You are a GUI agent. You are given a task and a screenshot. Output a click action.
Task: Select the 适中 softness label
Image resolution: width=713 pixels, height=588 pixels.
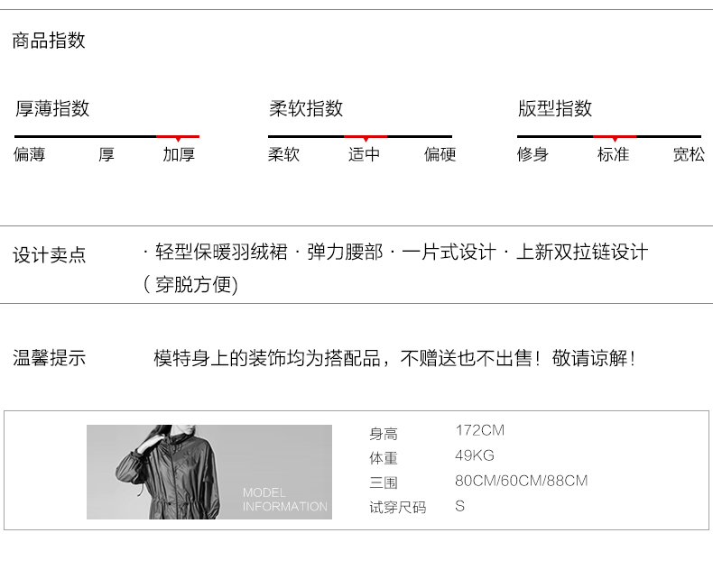[365, 154]
